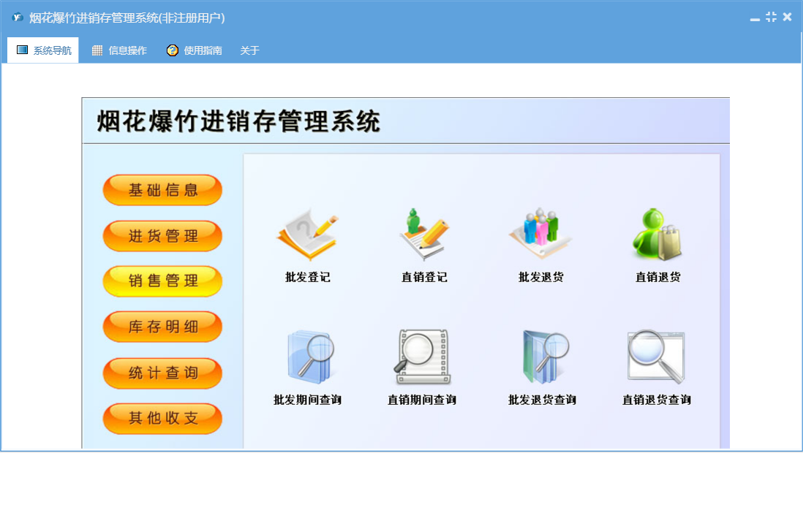
Task: Click the 直销期间查询 text label
Action: click(x=422, y=400)
